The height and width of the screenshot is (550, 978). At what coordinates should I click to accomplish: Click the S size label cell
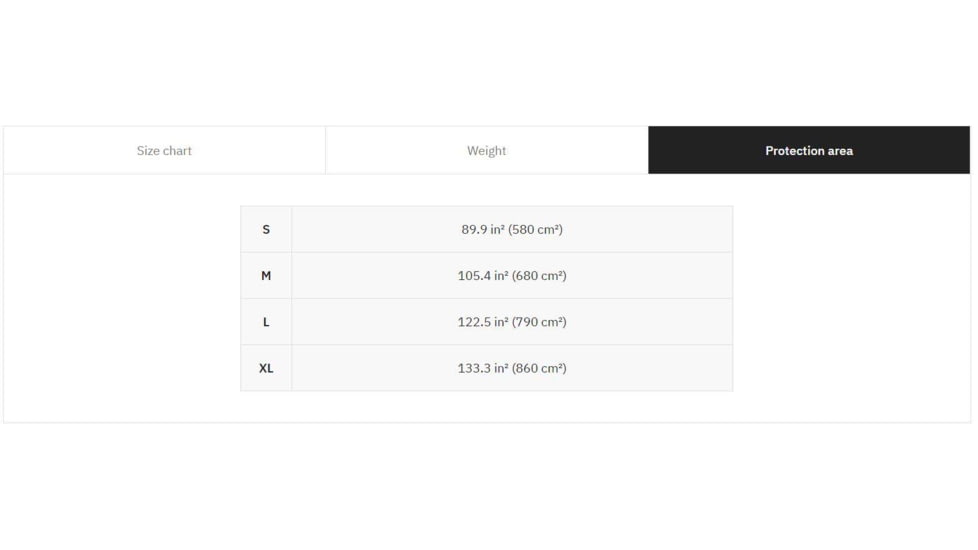[x=266, y=230]
